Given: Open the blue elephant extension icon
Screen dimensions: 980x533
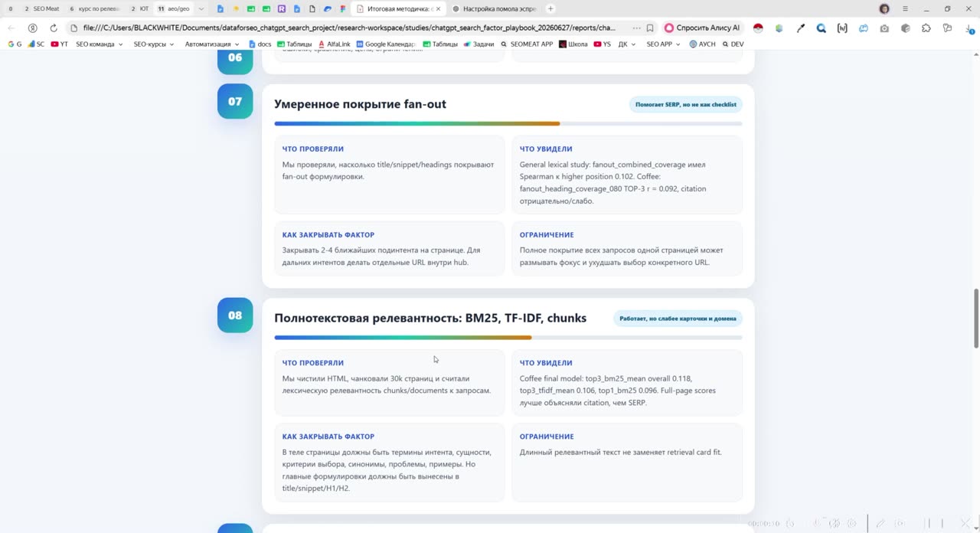Looking at the screenshot, I should click(x=864, y=28).
